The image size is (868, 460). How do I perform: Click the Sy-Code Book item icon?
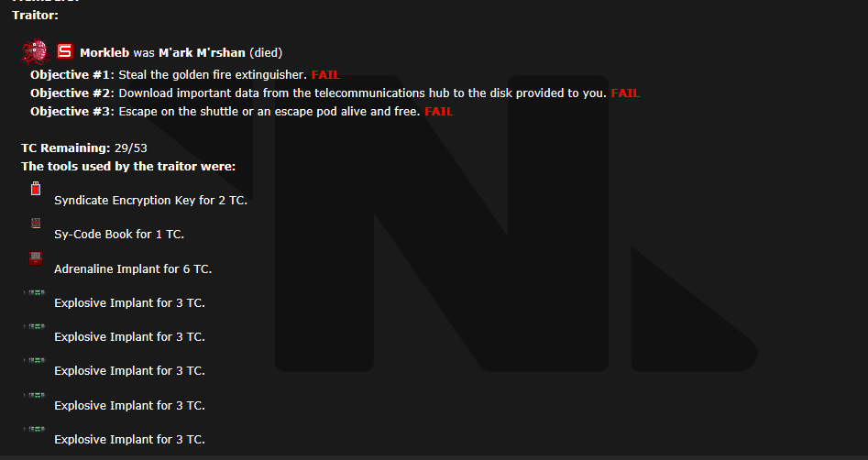pos(36,223)
